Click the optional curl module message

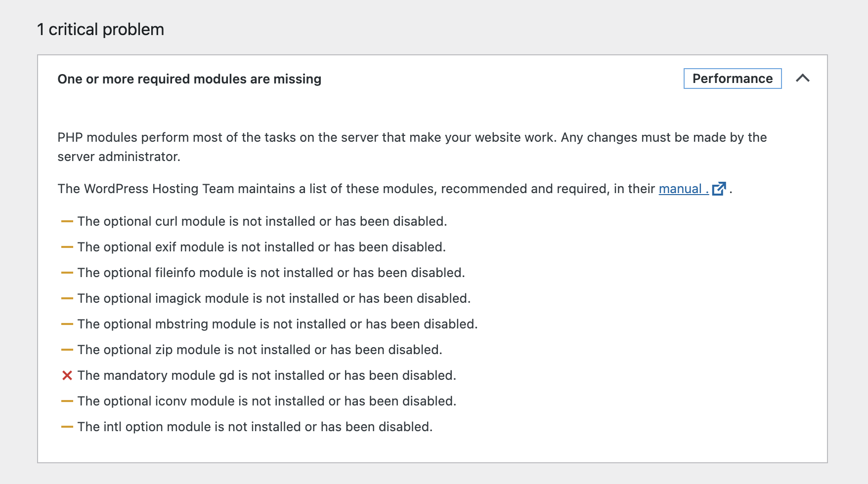click(262, 221)
